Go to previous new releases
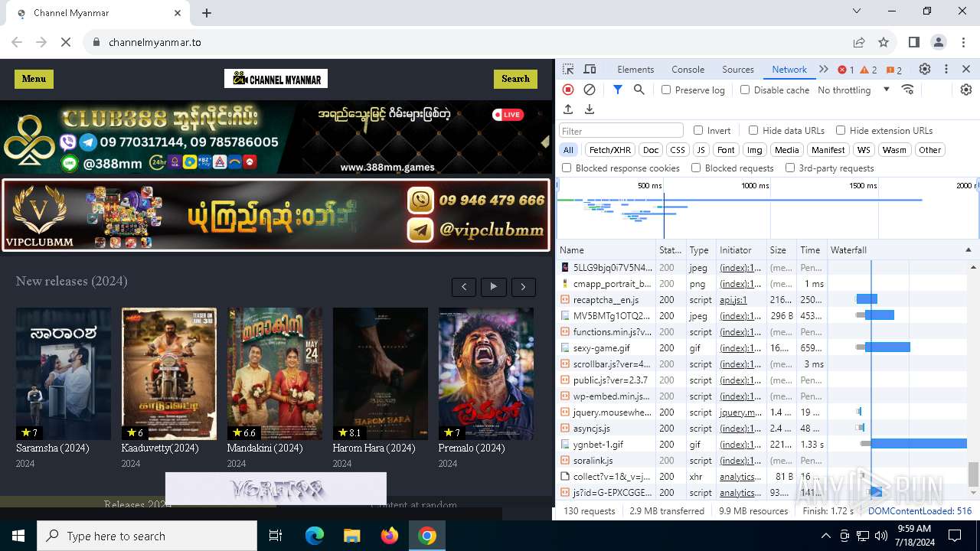This screenshot has width=980, height=551. tap(464, 287)
